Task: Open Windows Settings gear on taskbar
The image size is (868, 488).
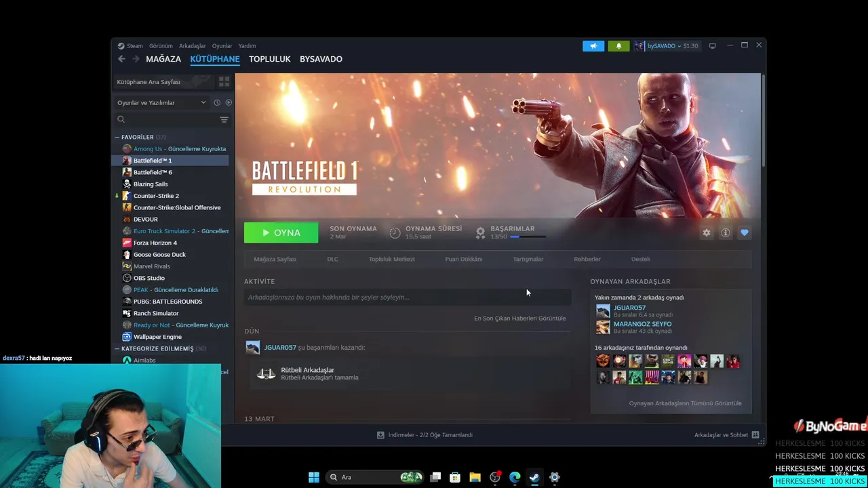Action: (x=555, y=477)
